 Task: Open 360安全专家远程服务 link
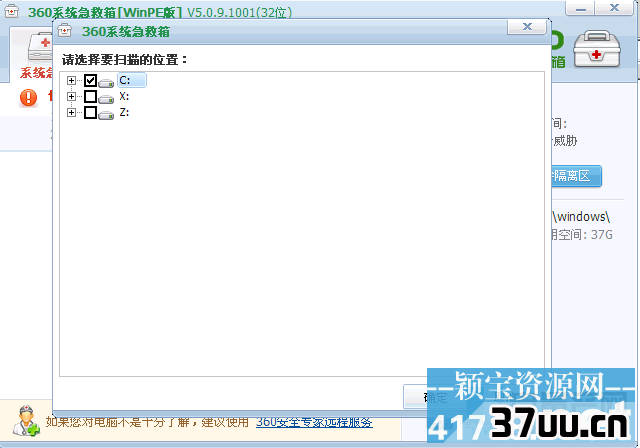[x=314, y=422]
